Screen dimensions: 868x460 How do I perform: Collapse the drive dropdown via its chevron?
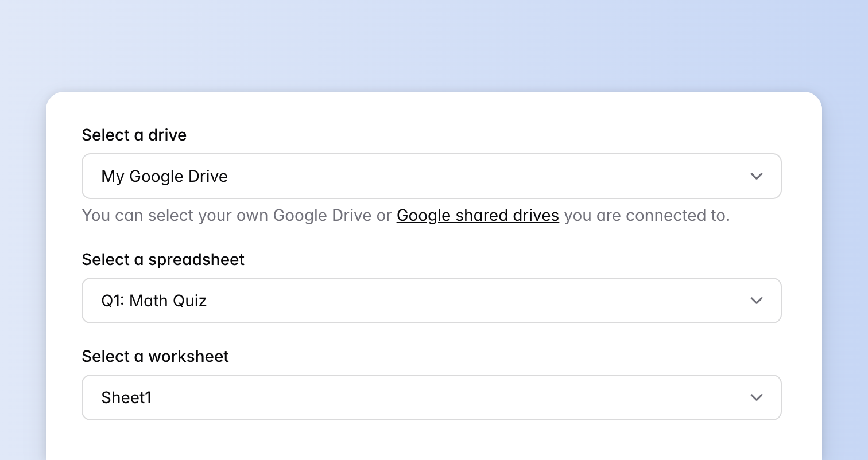[x=757, y=176]
